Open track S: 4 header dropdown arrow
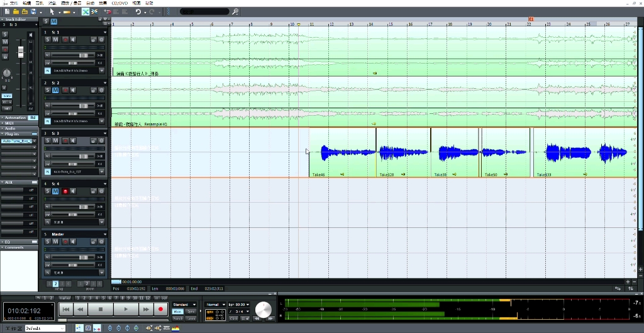Screen dimensions: 644x333 (x=105, y=184)
